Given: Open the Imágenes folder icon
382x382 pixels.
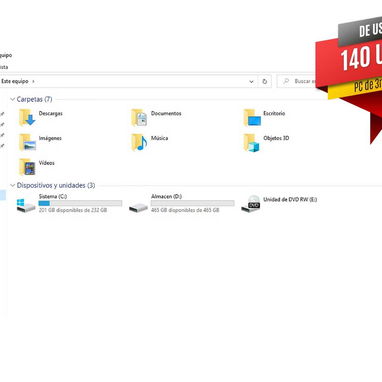Looking at the screenshot, I should (27, 142).
